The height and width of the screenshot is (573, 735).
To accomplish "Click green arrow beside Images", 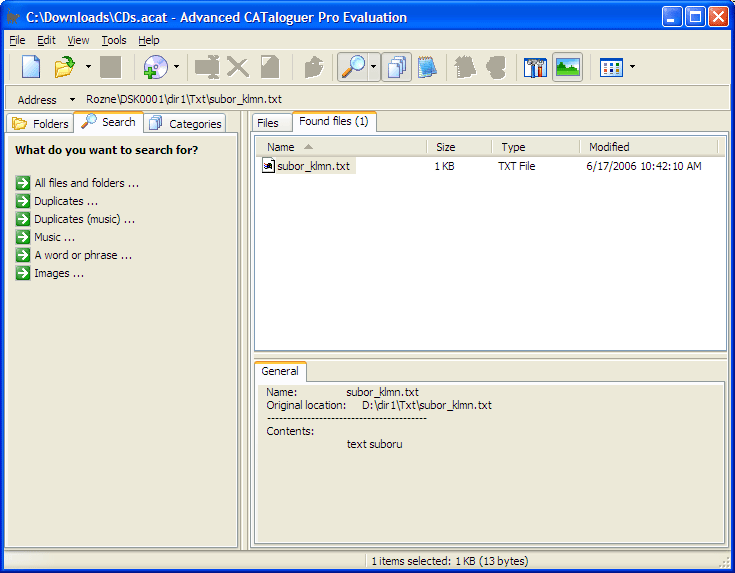I will coord(22,273).
